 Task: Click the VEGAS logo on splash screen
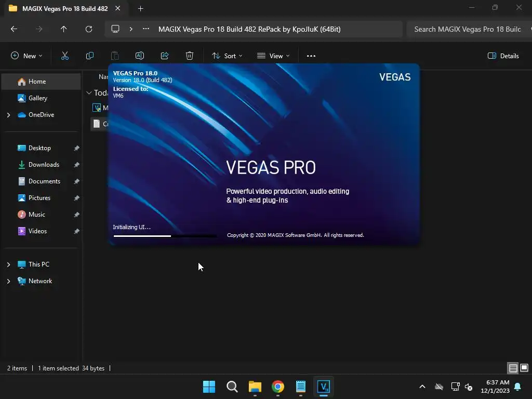[395, 77]
